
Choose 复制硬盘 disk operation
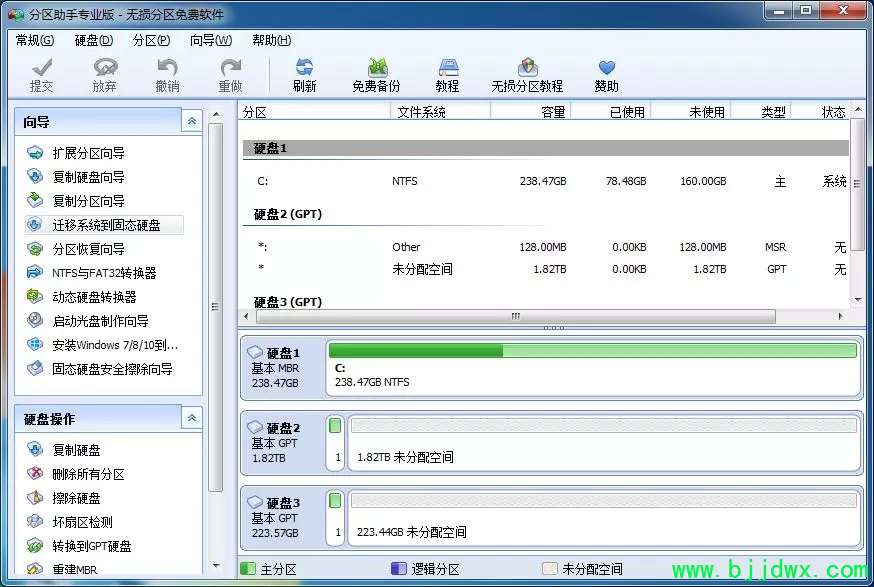pos(64,449)
